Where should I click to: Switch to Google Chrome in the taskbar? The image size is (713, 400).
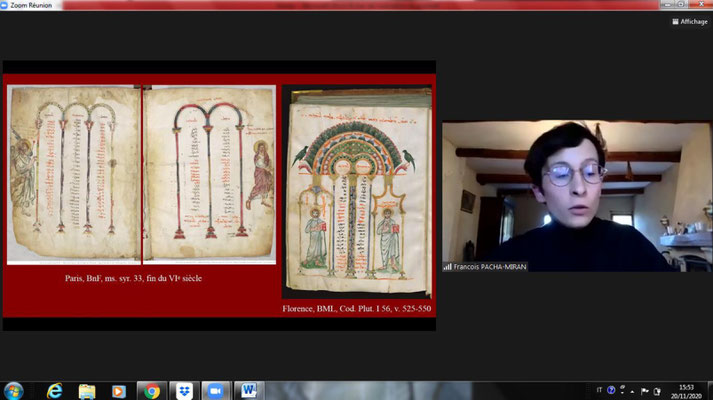pyautogui.click(x=152, y=391)
